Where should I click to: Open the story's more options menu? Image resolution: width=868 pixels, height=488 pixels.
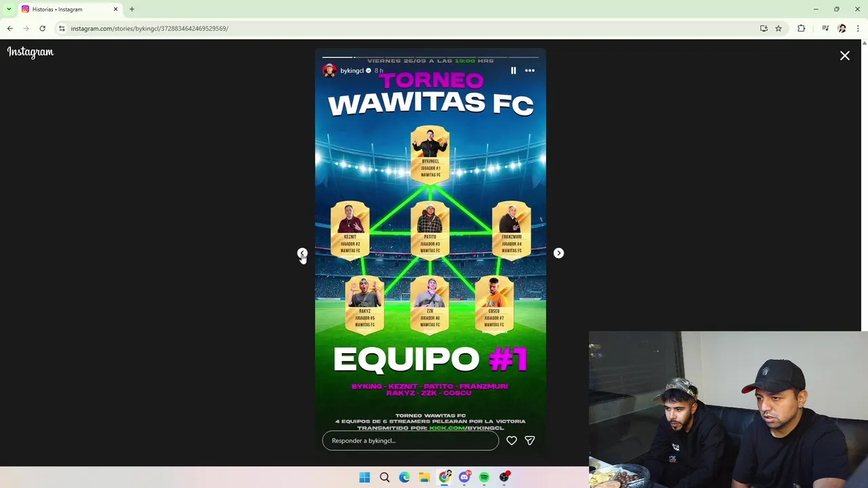pos(530,70)
